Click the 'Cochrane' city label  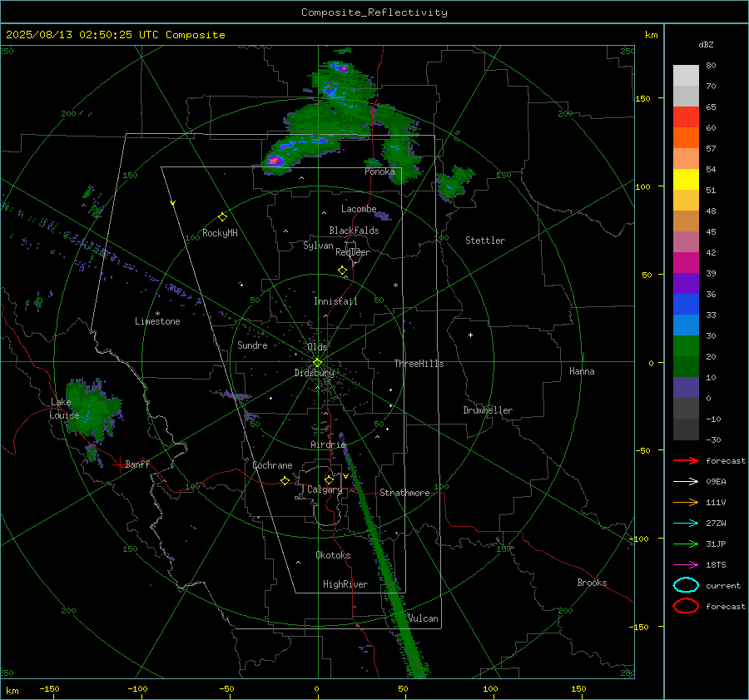pyautogui.click(x=272, y=465)
